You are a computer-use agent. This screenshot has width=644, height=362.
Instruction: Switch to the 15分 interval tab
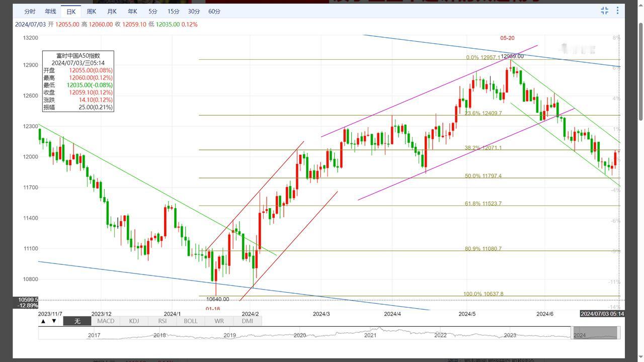tap(173, 11)
